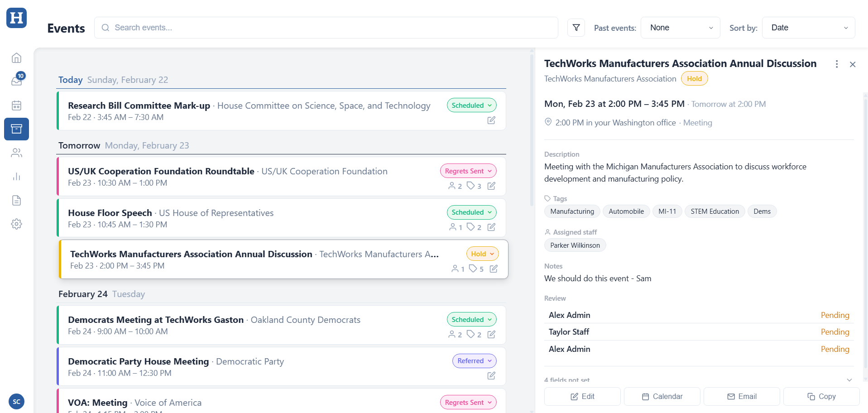Open the three-dot menu in the event panel
The image size is (868, 413).
pyautogui.click(x=837, y=64)
